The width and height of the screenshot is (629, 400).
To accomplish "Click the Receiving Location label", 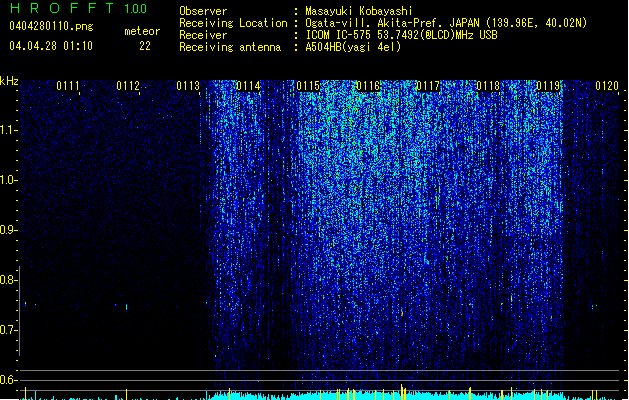I will tap(233, 23).
